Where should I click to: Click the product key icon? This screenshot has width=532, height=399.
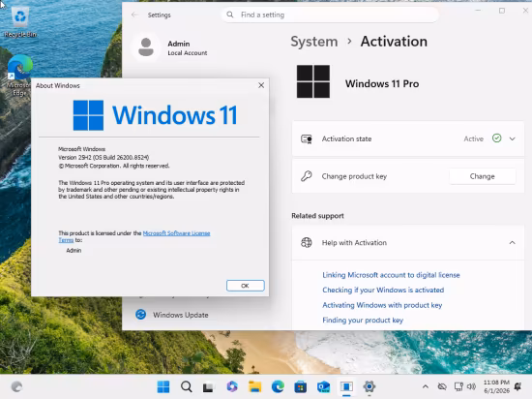coord(307,176)
